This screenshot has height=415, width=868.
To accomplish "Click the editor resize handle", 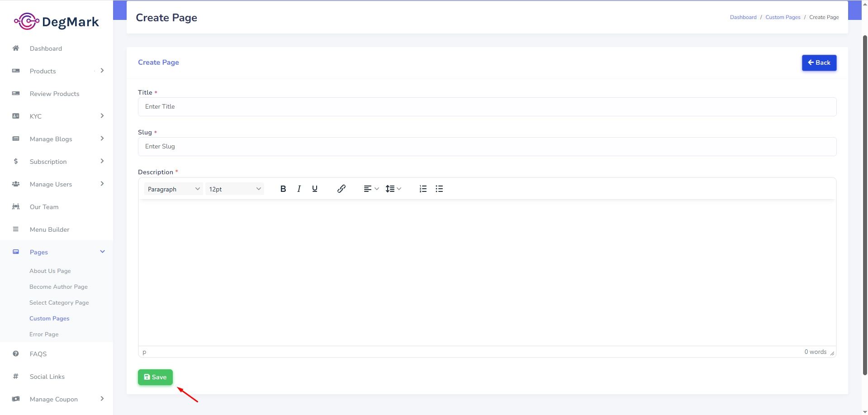I will tap(832, 353).
